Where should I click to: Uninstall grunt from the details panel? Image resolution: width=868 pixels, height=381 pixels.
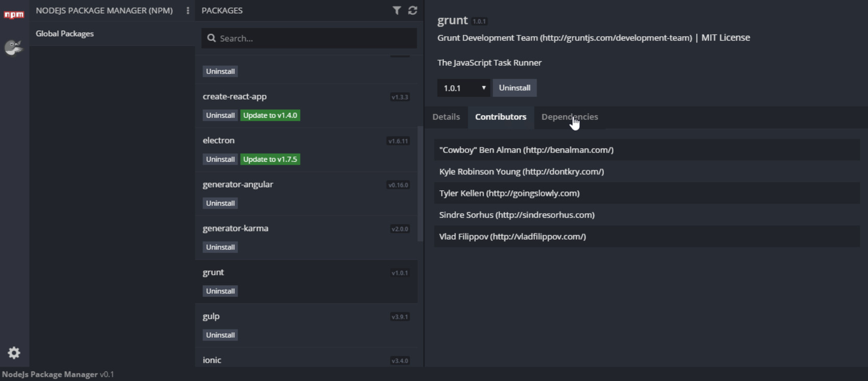point(515,88)
